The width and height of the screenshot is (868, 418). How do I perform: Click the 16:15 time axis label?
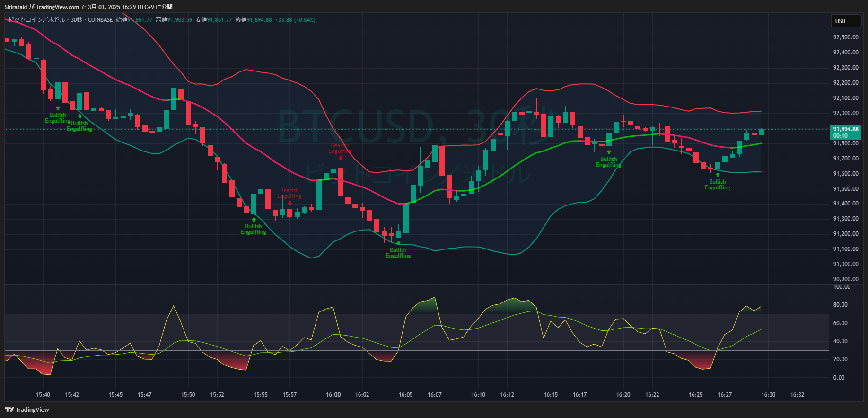click(x=551, y=395)
